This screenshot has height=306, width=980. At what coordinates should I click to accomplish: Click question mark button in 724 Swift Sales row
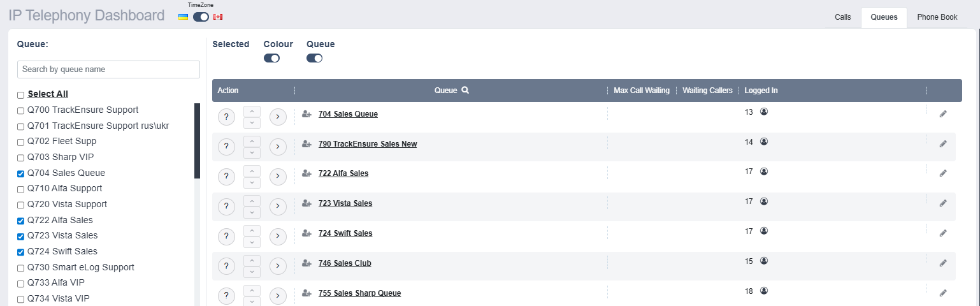[226, 237]
